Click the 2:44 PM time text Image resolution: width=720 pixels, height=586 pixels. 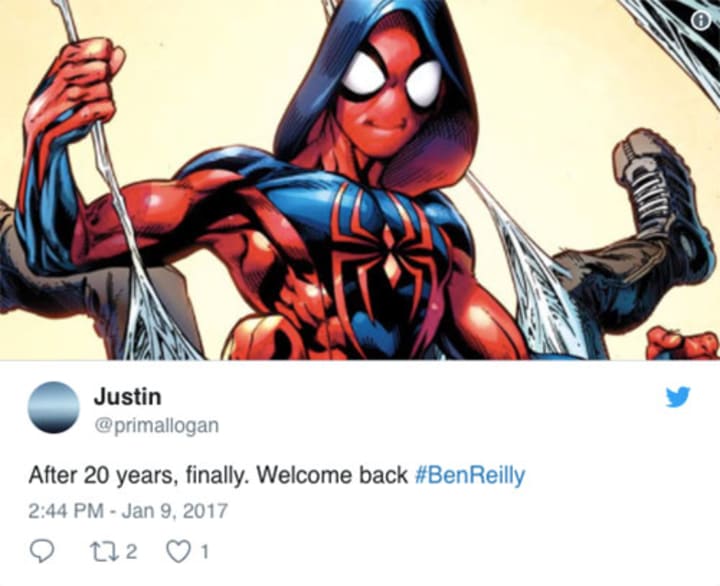coord(66,511)
